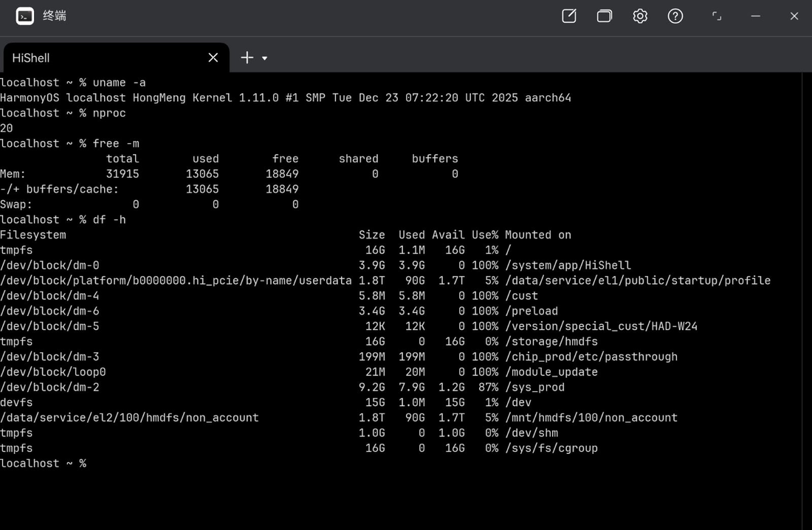Click the /data/service el2 hmdfs path
The image size is (812, 530).
(129, 417)
